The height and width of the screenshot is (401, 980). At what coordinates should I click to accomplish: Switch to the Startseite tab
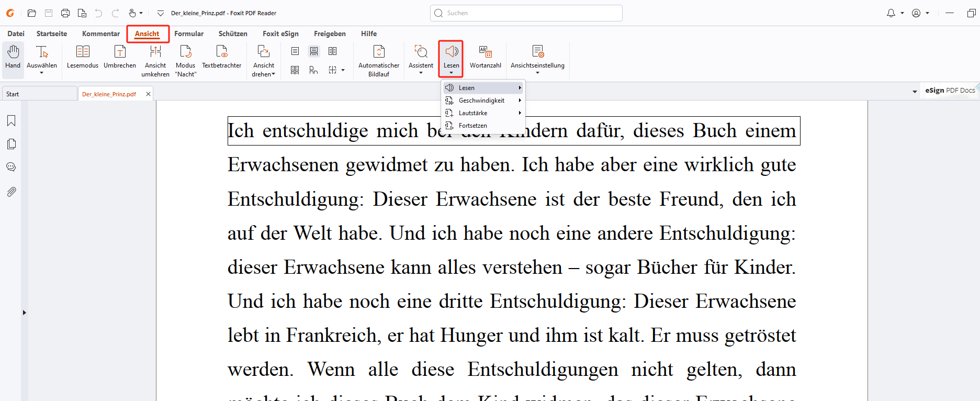[52, 34]
